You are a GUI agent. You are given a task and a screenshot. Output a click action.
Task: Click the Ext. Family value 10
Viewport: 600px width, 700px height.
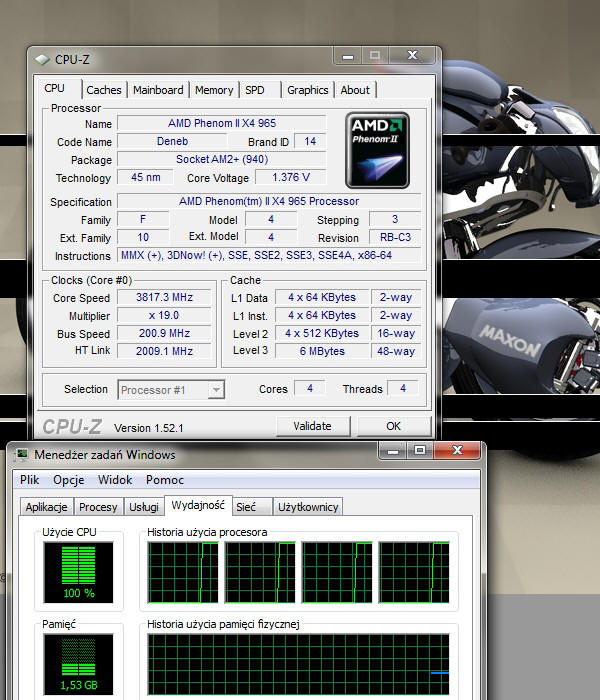pos(143,237)
